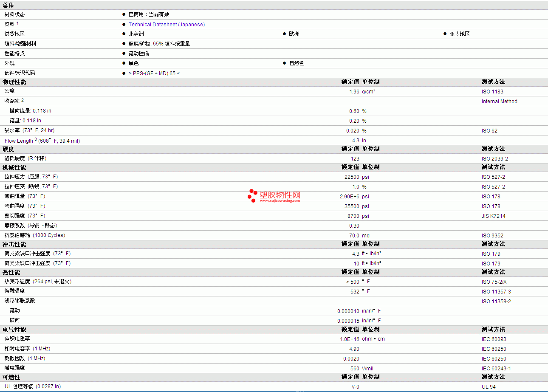This screenshot has width=548, height=392.
Task: Select dissipation factor value 0.0020
Action: 351,359
